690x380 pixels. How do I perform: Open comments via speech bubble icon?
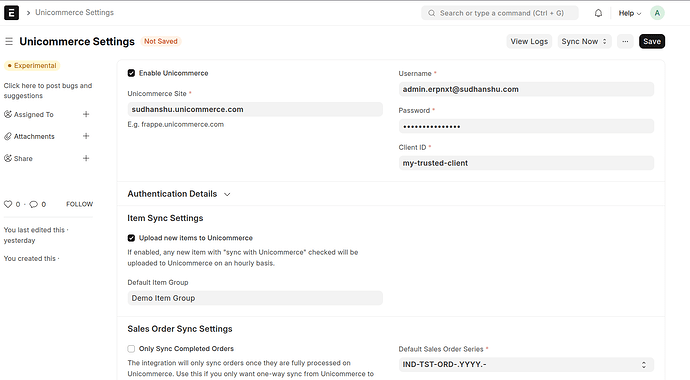pyautogui.click(x=33, y=204)
